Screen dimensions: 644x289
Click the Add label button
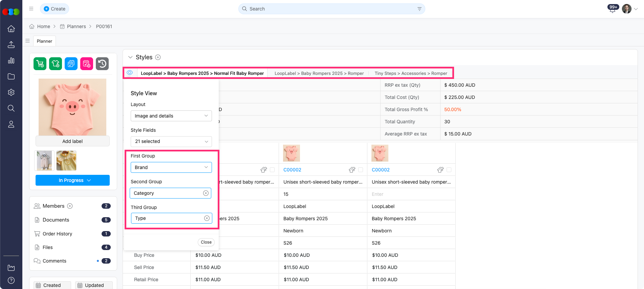point(72,141)
